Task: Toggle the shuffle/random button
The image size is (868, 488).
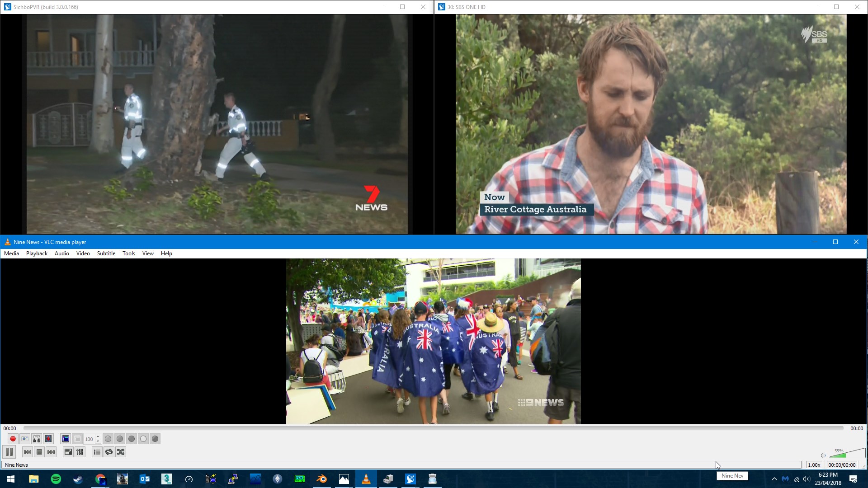Action: [x=121, y=452]
